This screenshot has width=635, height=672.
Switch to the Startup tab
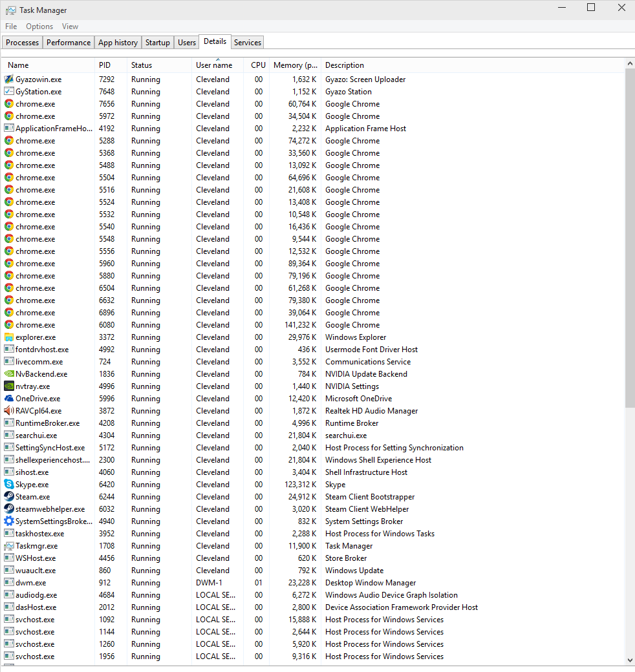pyautogui.click(x=157, y=43)
